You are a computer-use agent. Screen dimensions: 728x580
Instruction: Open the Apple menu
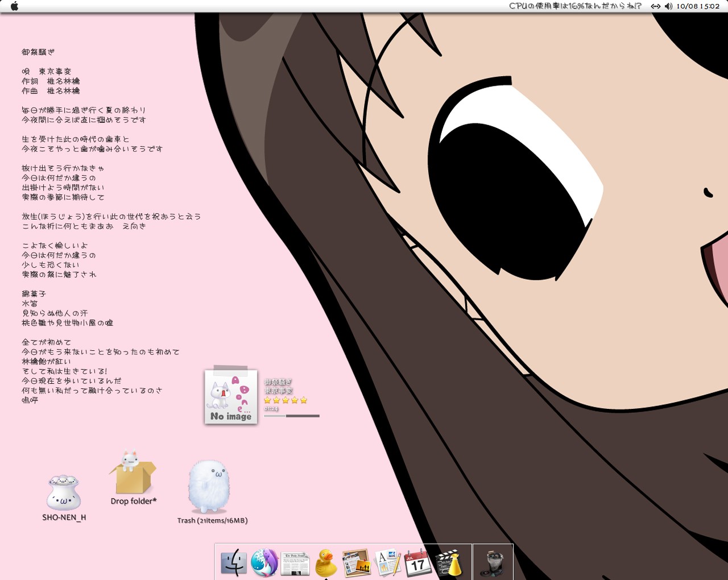pos(14,6)
